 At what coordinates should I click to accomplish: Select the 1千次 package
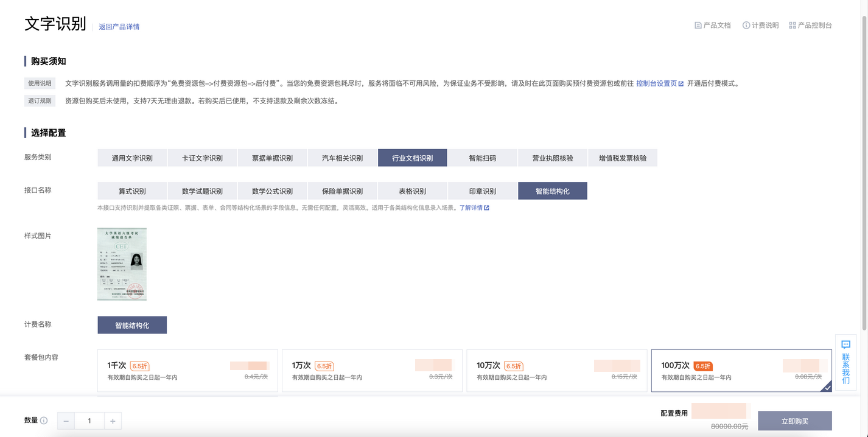pos(187,371)
